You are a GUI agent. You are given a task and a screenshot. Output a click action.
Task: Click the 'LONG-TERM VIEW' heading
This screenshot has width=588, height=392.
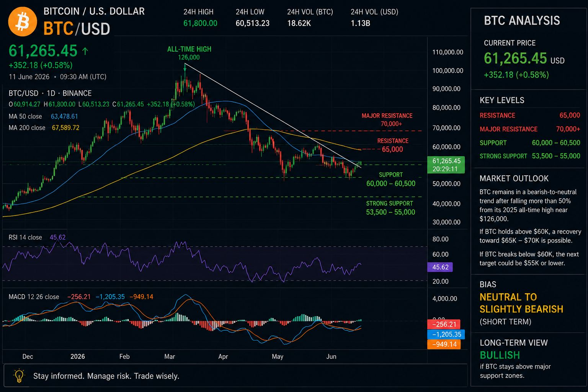tap(514, 343)
